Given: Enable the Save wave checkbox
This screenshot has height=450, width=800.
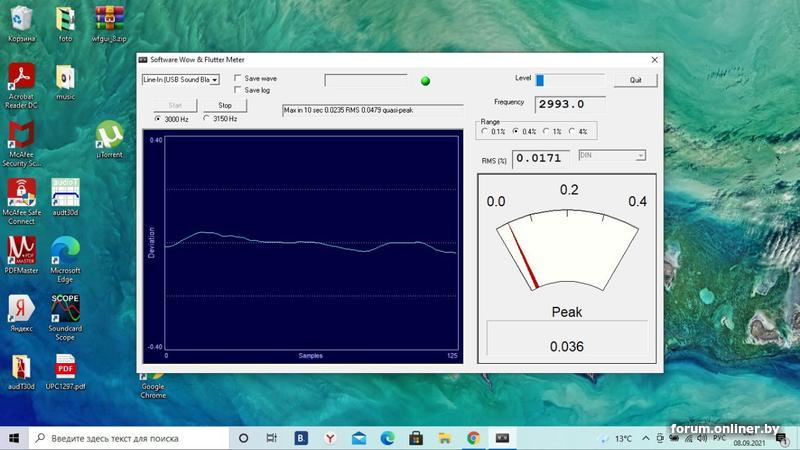Looking at the screenshot, I should [237, 78].
